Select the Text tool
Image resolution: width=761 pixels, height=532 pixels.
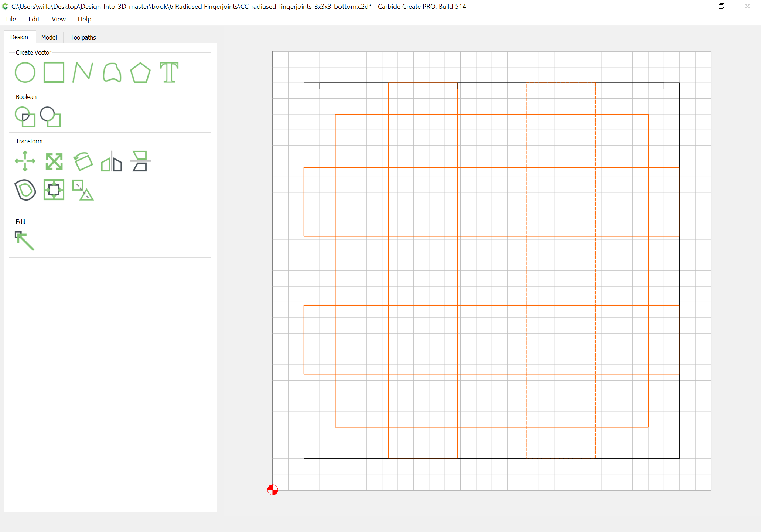click(169, 72)
